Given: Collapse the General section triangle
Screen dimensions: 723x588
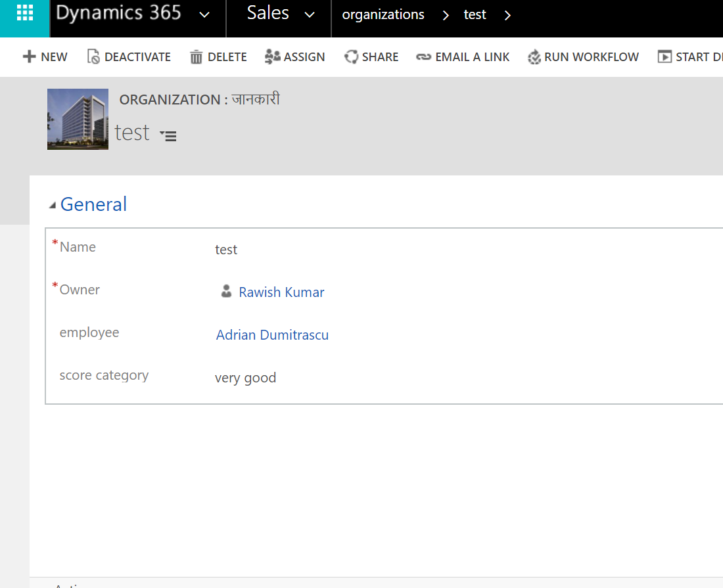Looking at the screenshot, I should [x=53, y=206].
